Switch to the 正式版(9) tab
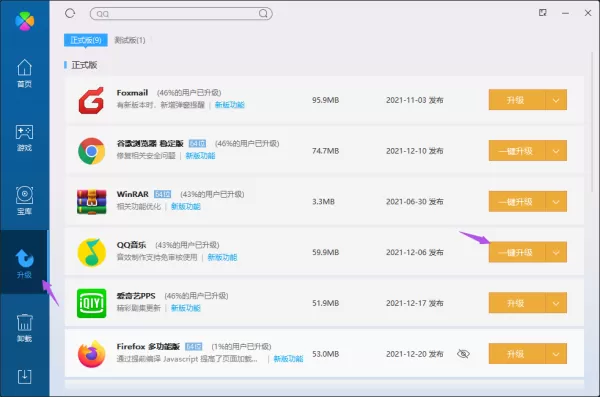The height and width of the screenshot is (397, 600). click(86, 40)
